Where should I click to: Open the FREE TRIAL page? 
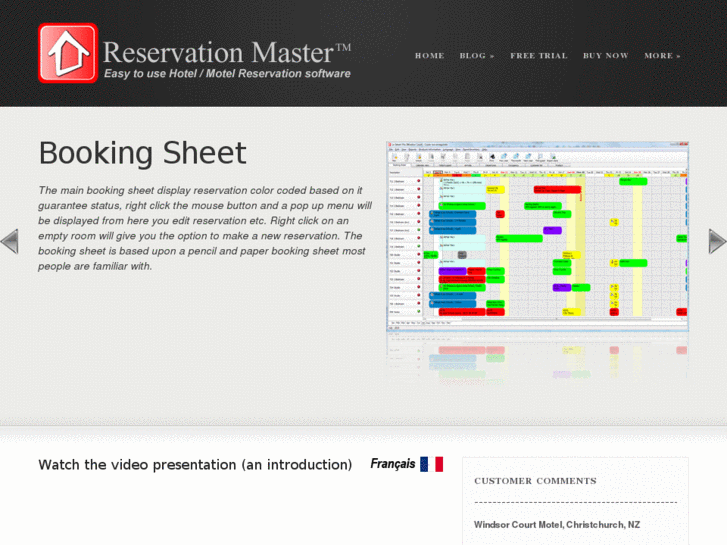click(x=539, y=56)
